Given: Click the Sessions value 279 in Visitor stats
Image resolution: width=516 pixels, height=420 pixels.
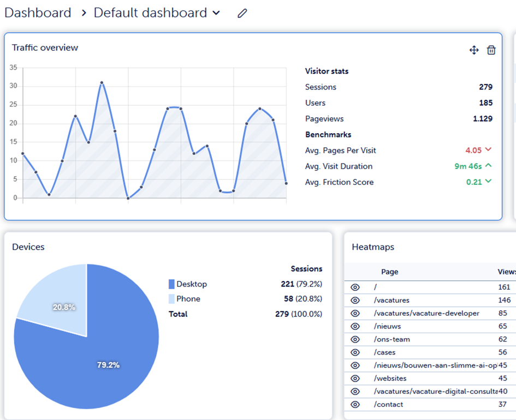Looking at the screenshot, I should pyautogui.click(x=486, y=87).
